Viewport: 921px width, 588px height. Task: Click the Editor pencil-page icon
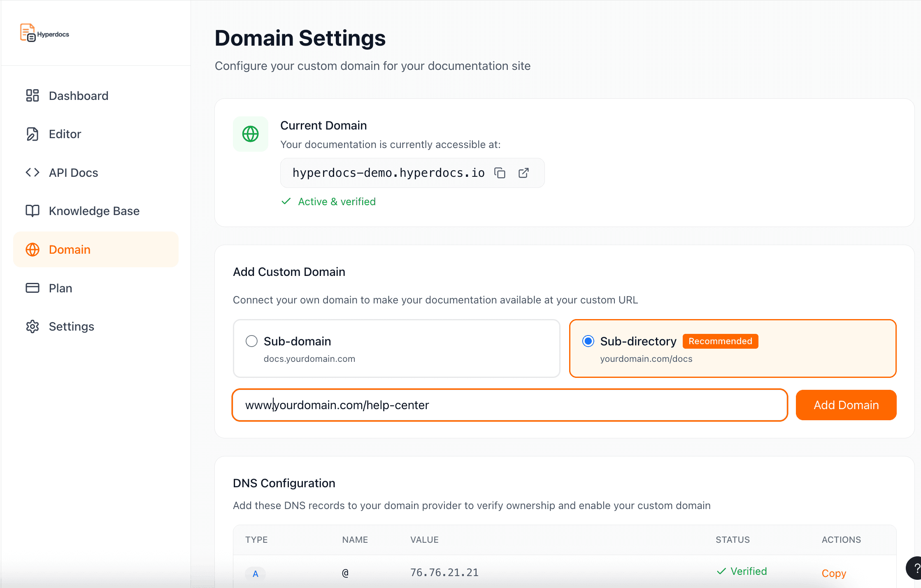click(33, 134)
